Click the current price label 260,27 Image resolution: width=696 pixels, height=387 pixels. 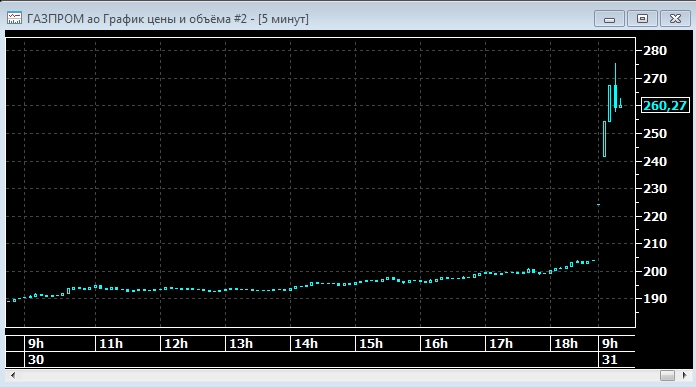click(665, 106)
